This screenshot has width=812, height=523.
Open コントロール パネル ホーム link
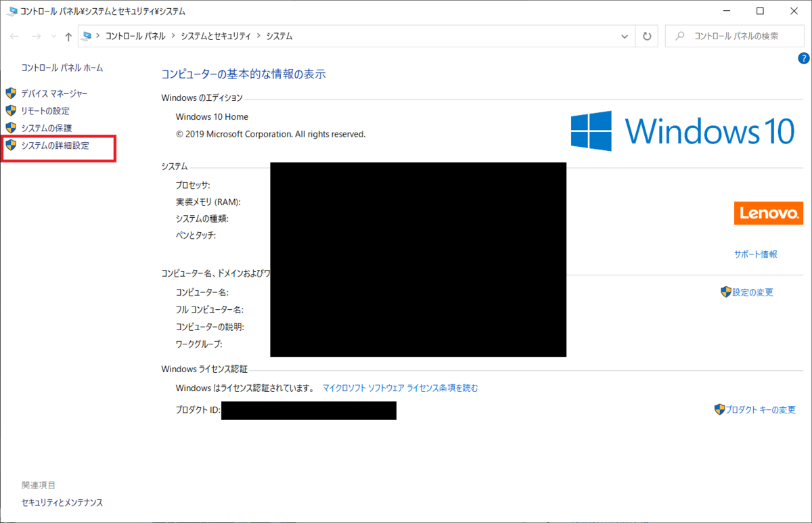click(x=62, y=68)
